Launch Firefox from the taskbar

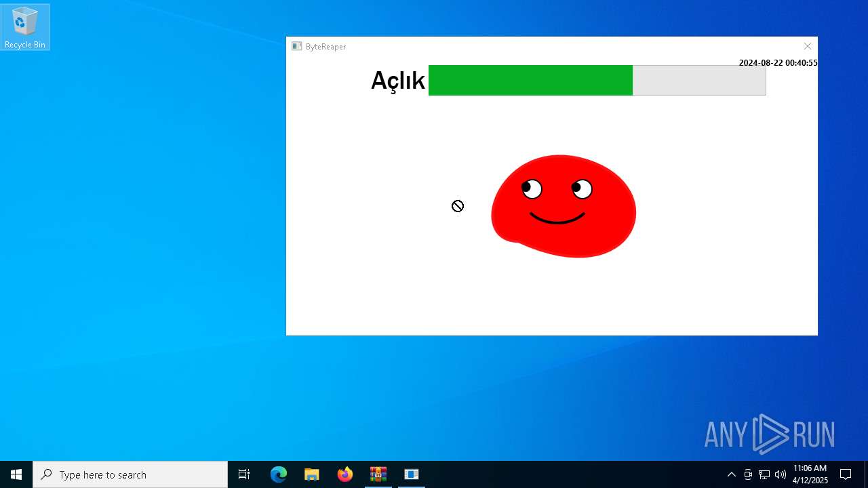click(x=345, y=474)
